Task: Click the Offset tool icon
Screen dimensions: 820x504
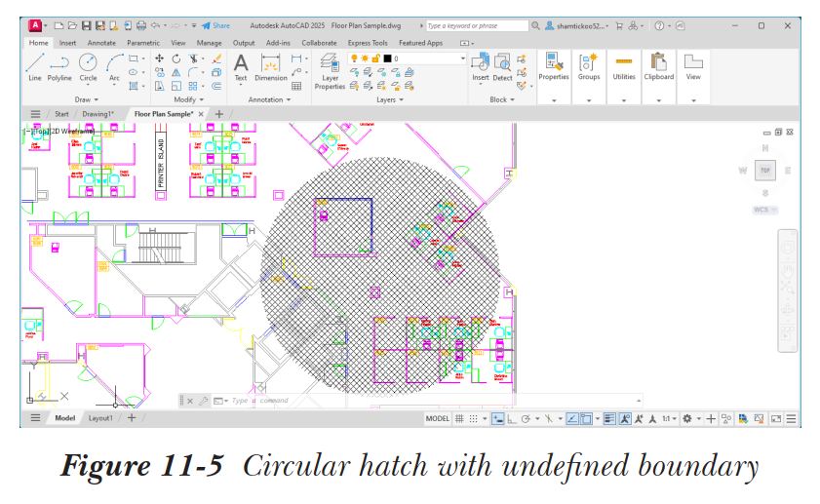Action: coord(217,86)
